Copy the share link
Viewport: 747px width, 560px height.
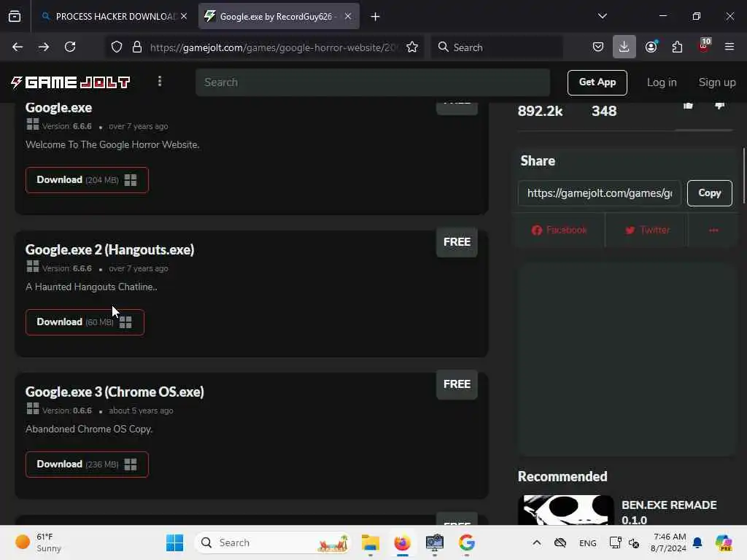[x=709, y=192]
